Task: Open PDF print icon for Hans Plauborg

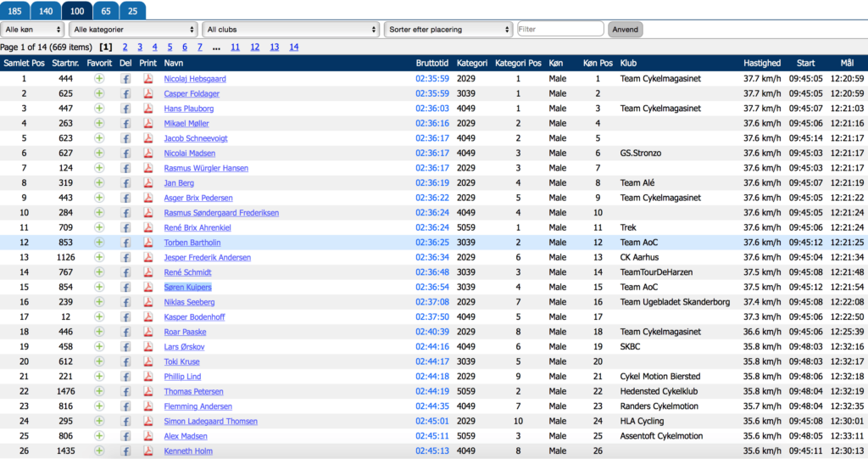Action: pos(147,109)
